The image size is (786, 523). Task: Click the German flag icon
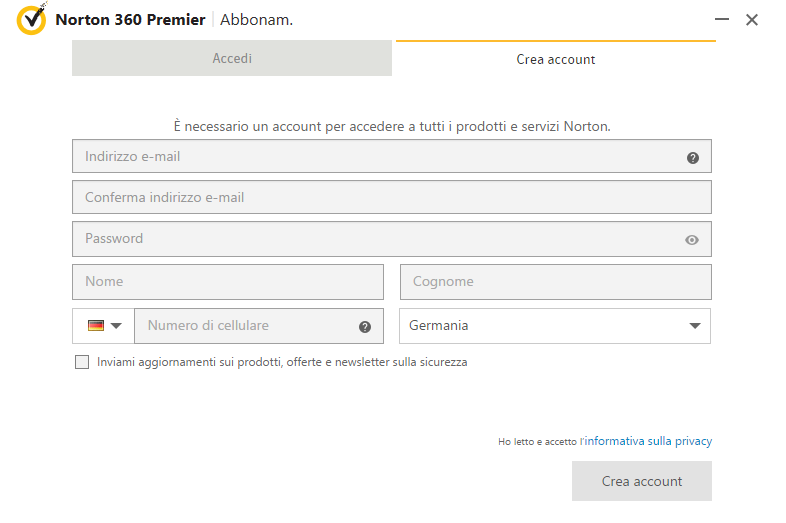[96, 325]
